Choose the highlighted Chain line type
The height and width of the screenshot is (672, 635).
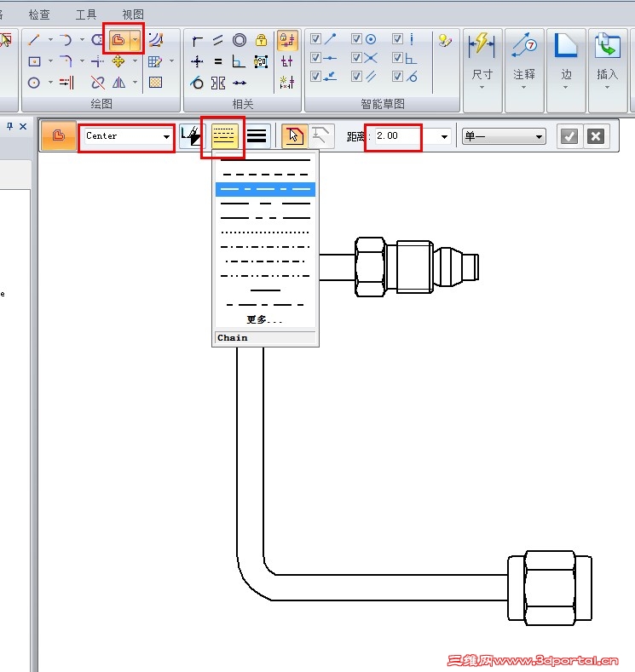[x=265, y=189]
